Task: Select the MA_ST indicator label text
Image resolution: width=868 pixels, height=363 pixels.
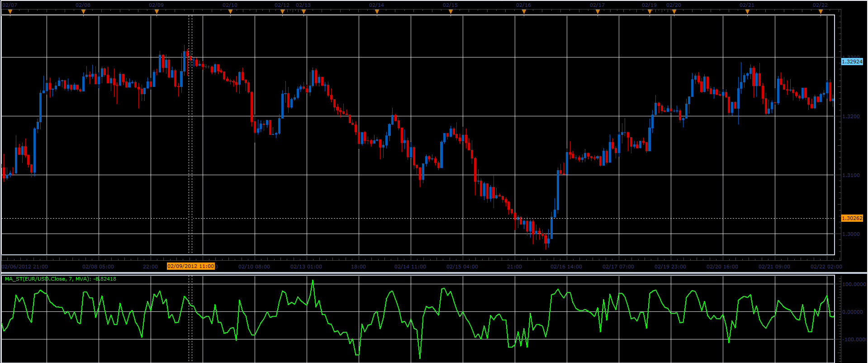Action: [x=60, y=279]
